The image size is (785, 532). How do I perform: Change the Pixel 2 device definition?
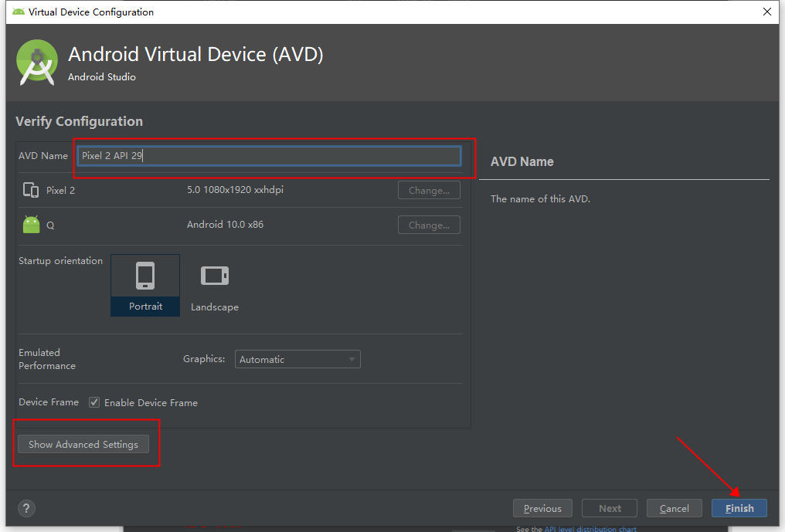click(x=429, y=190)
